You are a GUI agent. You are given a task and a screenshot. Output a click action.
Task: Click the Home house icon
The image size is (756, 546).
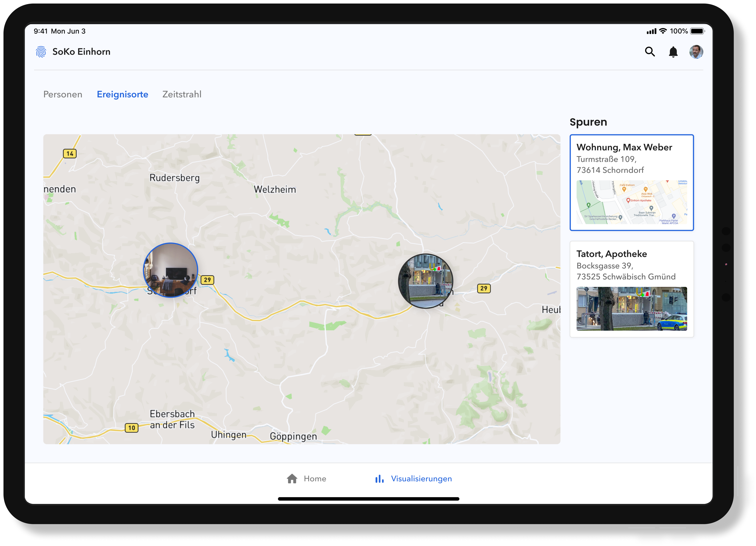coord(292,479)
